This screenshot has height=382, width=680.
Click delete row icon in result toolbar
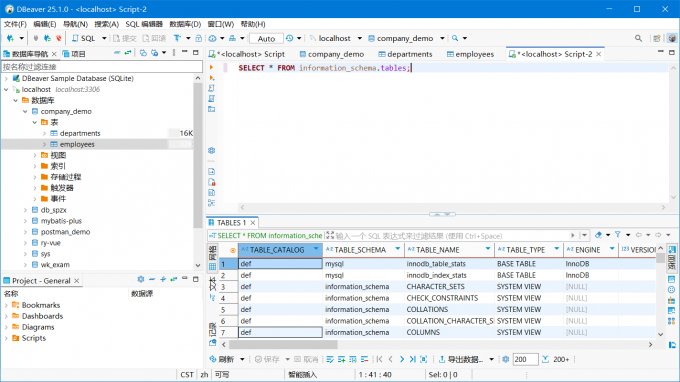[364, 359]
